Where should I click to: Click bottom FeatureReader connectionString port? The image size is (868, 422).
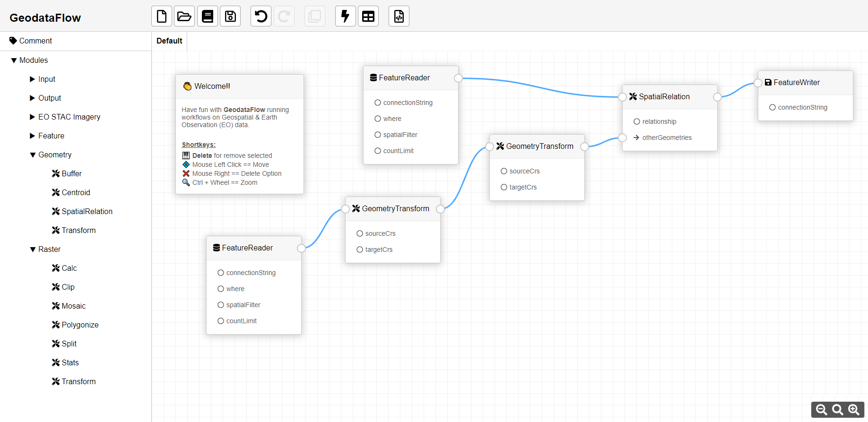pos(221,273)
